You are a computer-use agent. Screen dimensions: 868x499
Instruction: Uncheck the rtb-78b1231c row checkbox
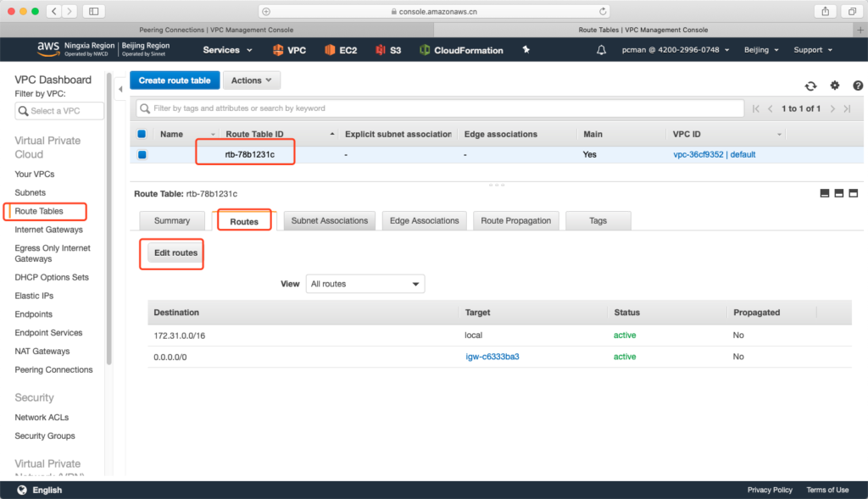[x=142, y=155]
